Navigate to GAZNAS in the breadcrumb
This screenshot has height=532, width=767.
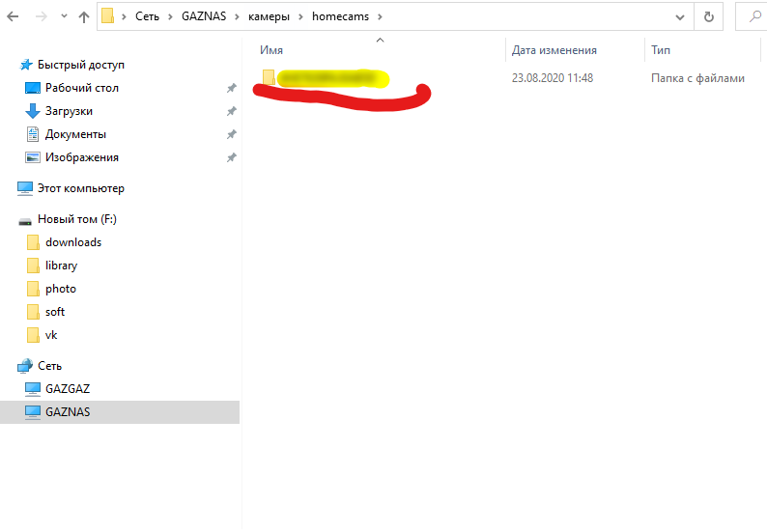pos(204,16)
